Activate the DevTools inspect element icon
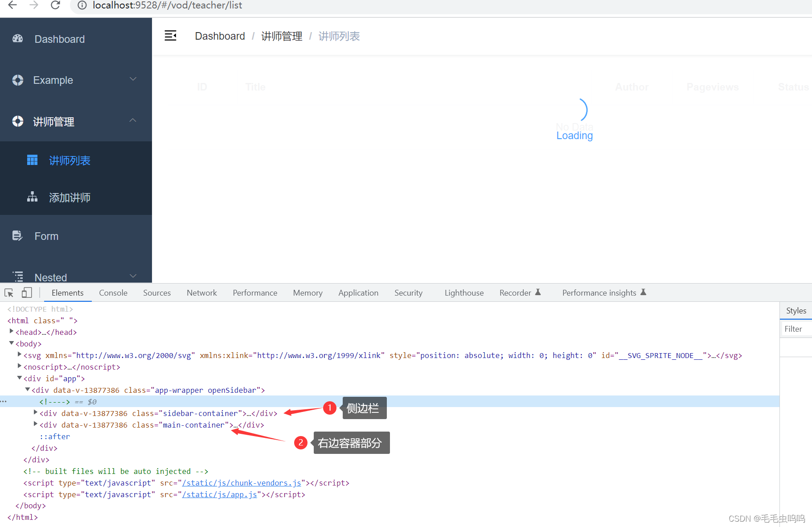Screen dimensions: 812x527 tap(9, 292)
